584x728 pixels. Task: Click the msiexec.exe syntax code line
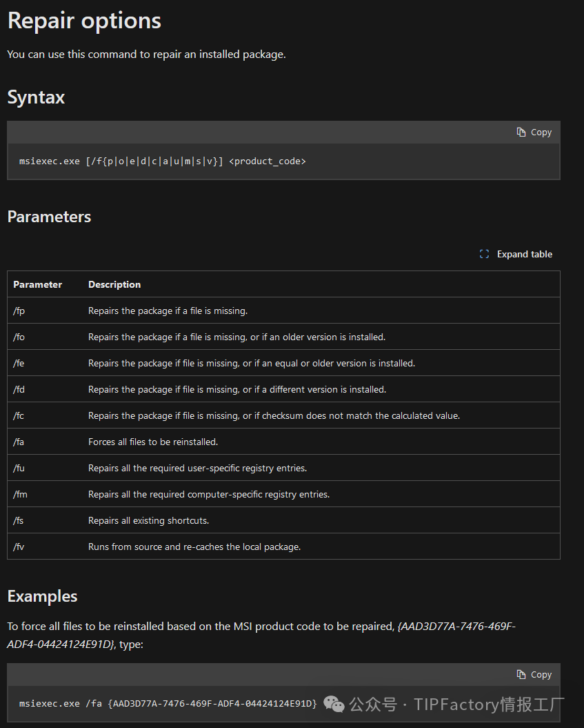[x=163, y=161]
